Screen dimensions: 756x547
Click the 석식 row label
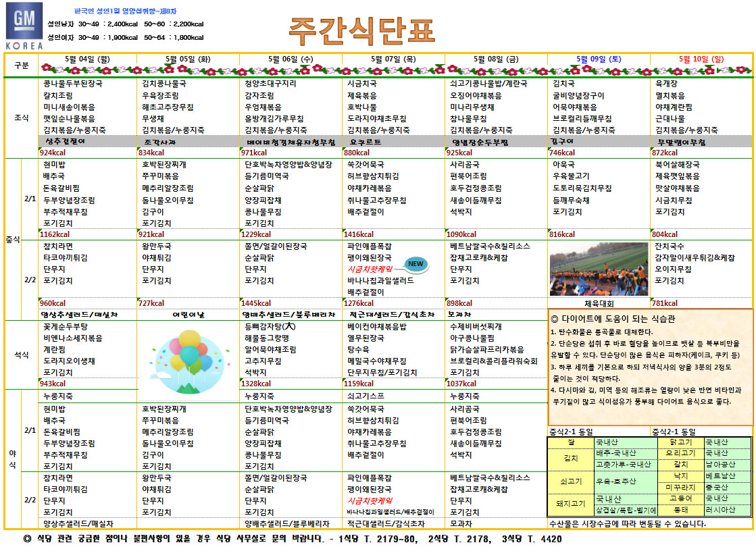[x=21, y=354]
